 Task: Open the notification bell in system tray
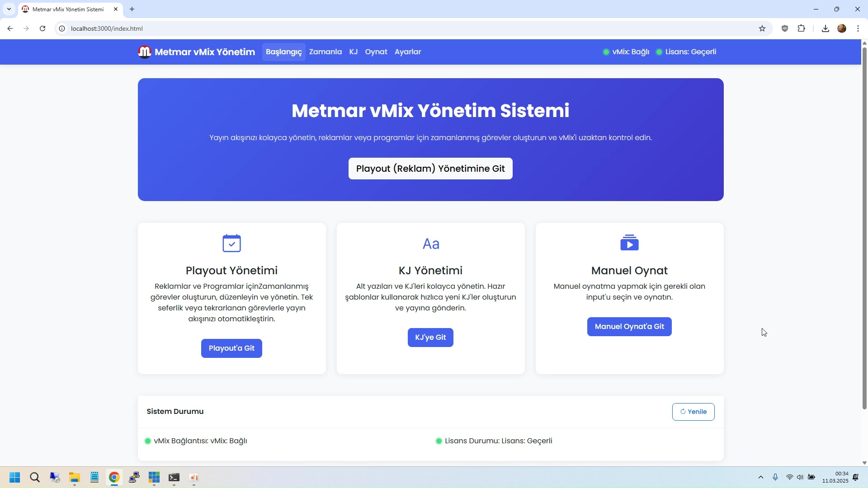coord(856,477)
